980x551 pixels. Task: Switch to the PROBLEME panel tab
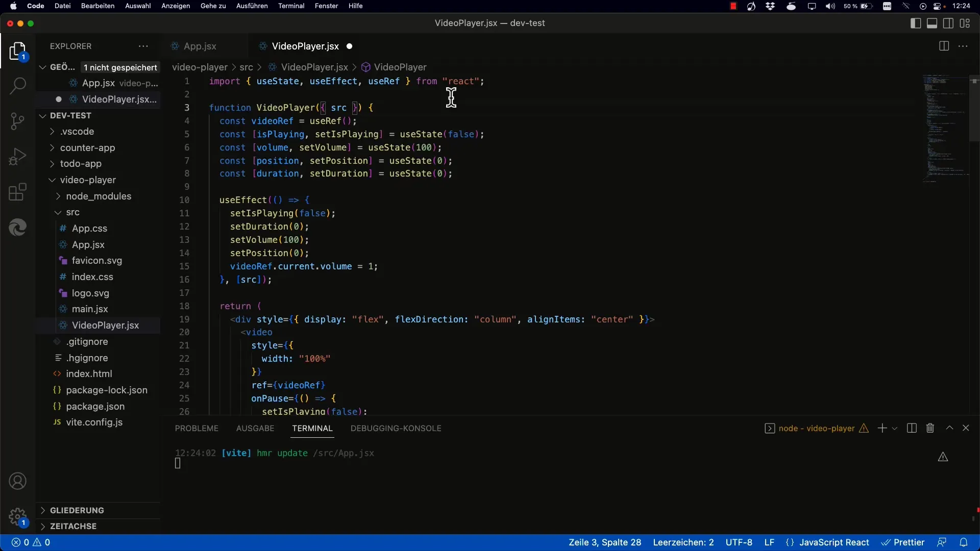pyautogui.click(x=197, y=428)
